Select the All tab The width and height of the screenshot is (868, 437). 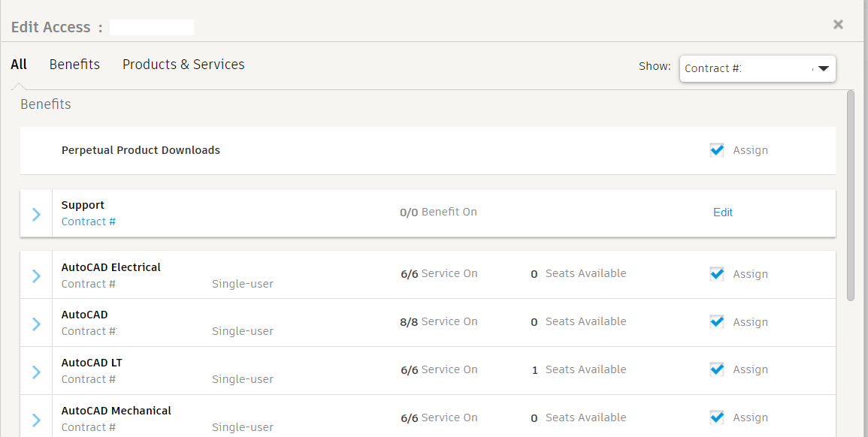19,65
